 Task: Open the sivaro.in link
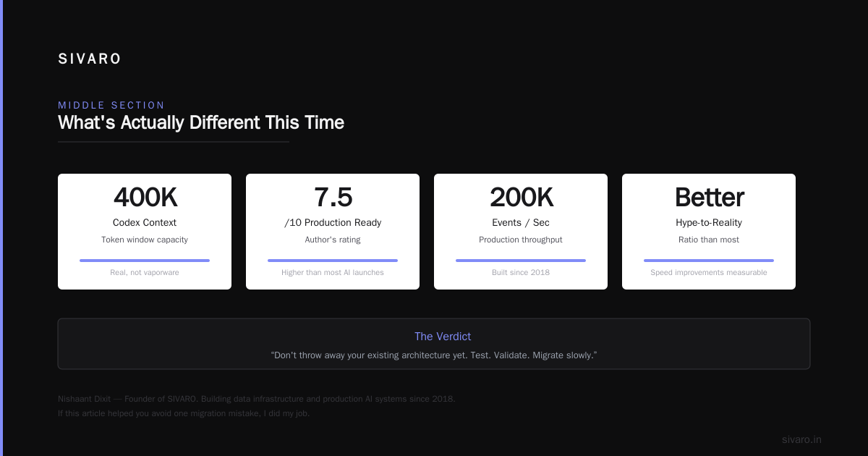pyautogui.click(x=801, y=439)
